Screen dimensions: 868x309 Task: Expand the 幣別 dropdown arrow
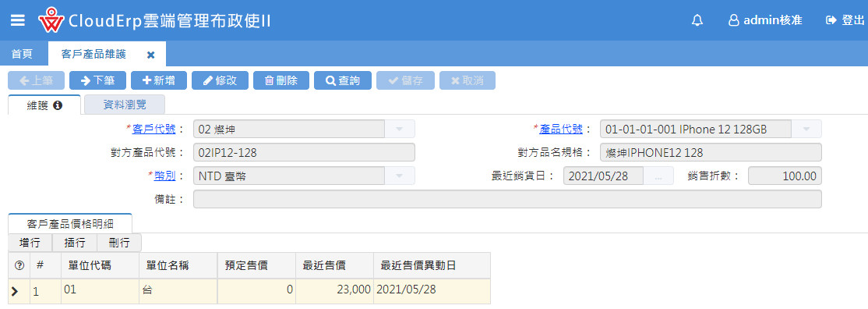pos(400,176)
